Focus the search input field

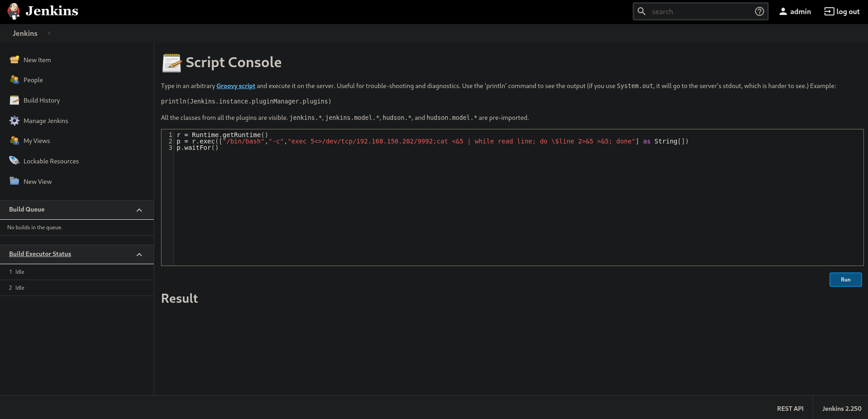pyautogui.click(x=700, y=11)
